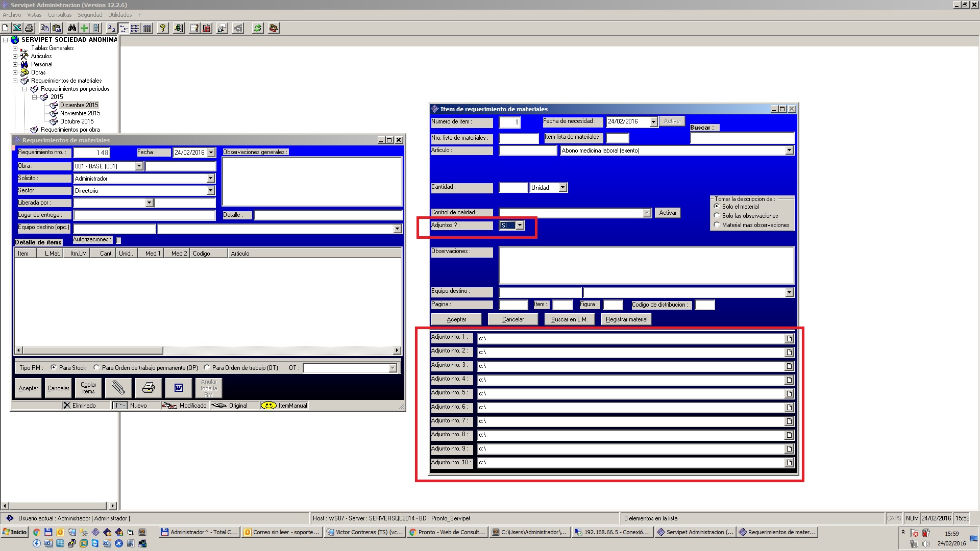Open the Consultas menu
The image size is (980, 551).
[x=60, y=15]
